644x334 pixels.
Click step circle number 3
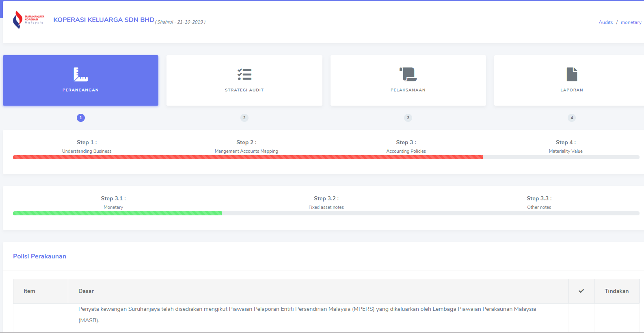[408, 118]
